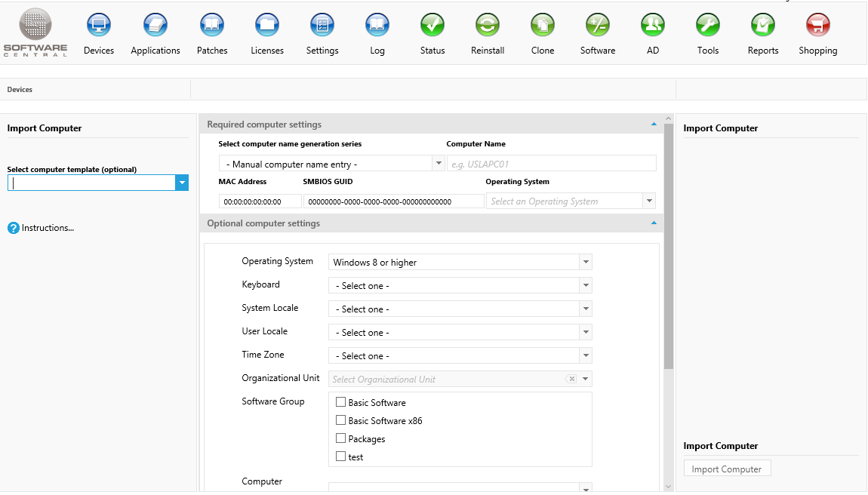Open the computer template dropdown arrow
The image size is (868, 495).
click(x=181, y=183)
